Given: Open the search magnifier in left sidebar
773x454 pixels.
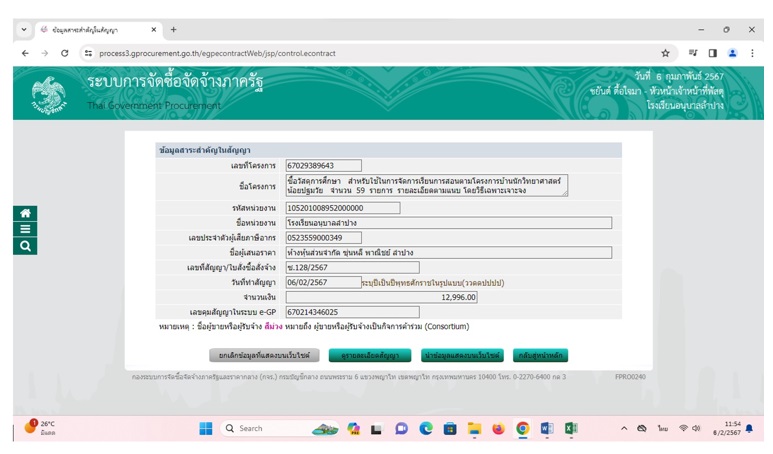Looking at the screenshot, I should 25,246.
